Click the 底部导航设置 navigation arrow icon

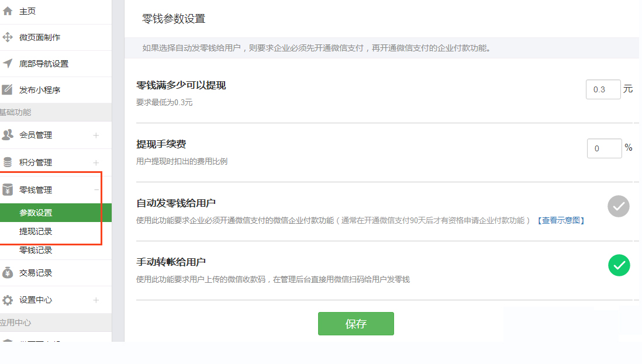click(8, 64)
